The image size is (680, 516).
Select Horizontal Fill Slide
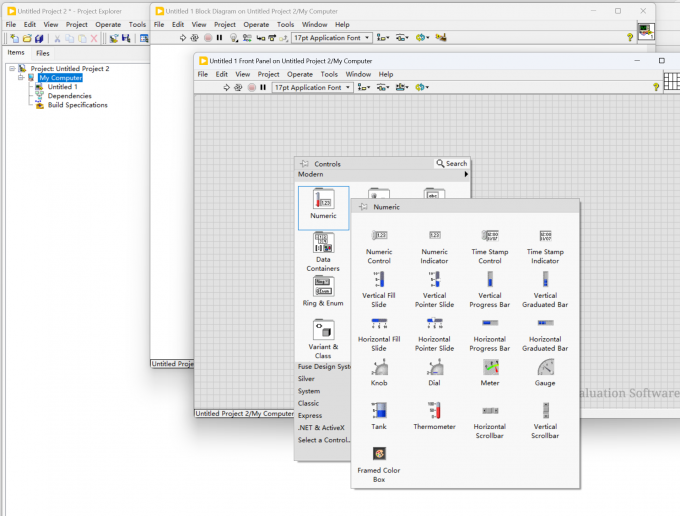pyautogui.click(x=379, y=334)
